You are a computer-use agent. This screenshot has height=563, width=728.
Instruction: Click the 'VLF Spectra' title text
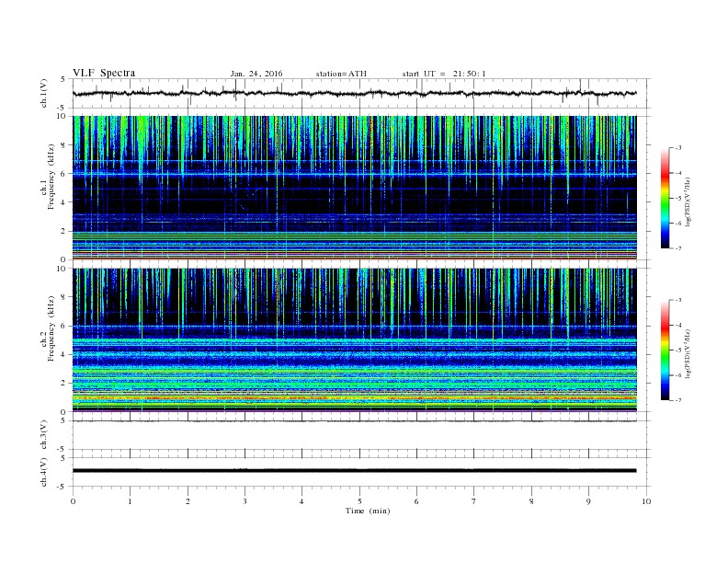[x=104, y=73]
